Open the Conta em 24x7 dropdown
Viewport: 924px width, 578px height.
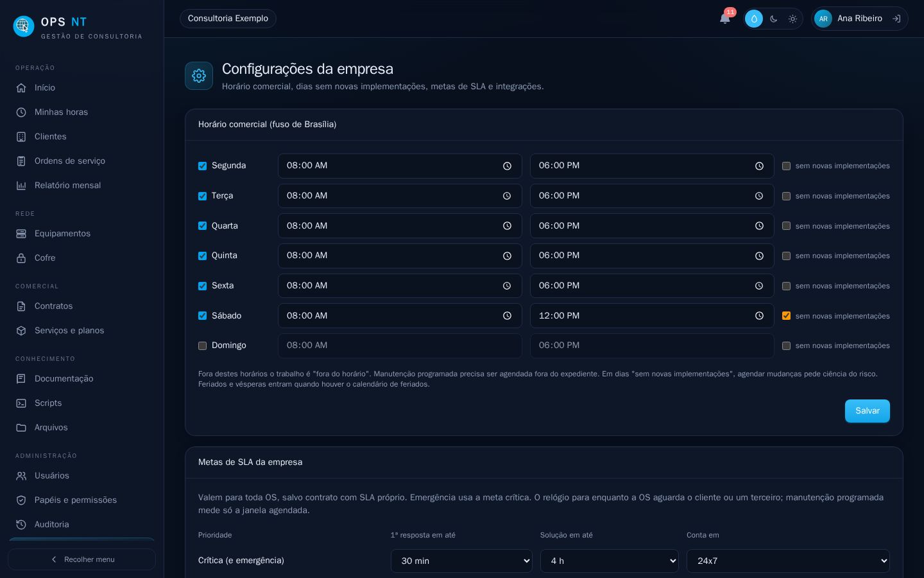click(x=788, y=561)
